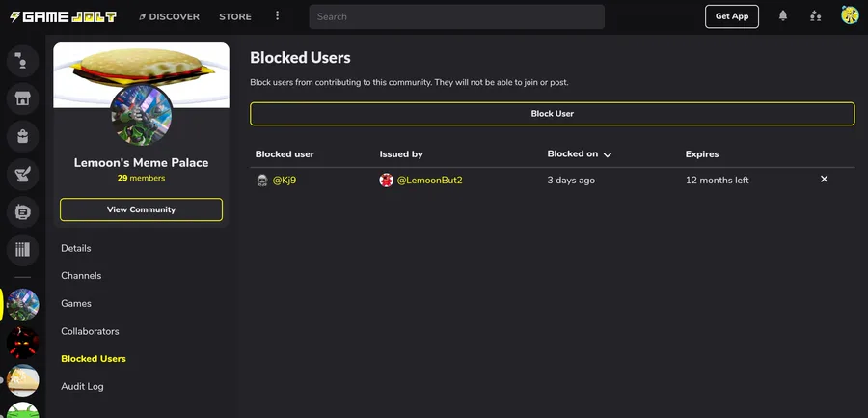Open the notifications bell
This screenshot has width=868, height=418.
tap(783, 16)
